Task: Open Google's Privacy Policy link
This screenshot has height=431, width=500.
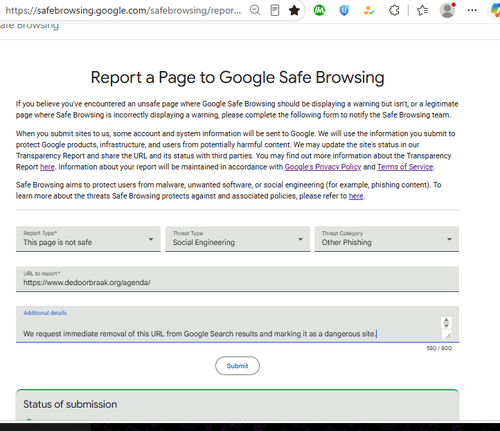Action: tap(323, 167)
